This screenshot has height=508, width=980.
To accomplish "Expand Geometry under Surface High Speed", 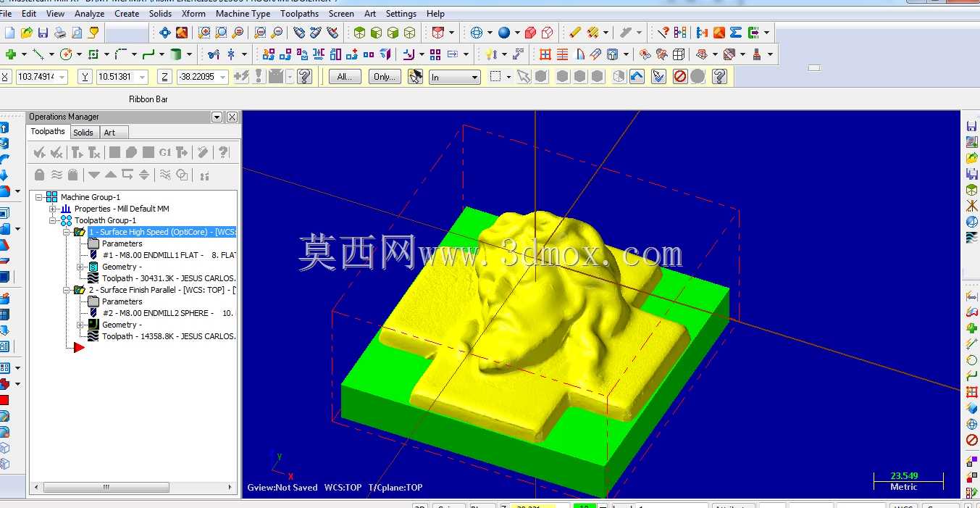I will click(80, 267).
